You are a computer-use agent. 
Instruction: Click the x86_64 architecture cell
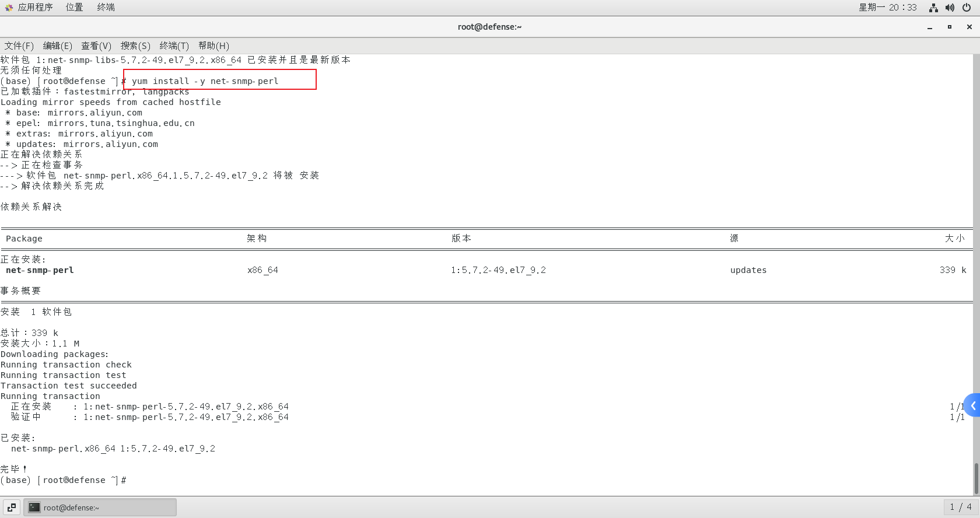click(262, 270)
